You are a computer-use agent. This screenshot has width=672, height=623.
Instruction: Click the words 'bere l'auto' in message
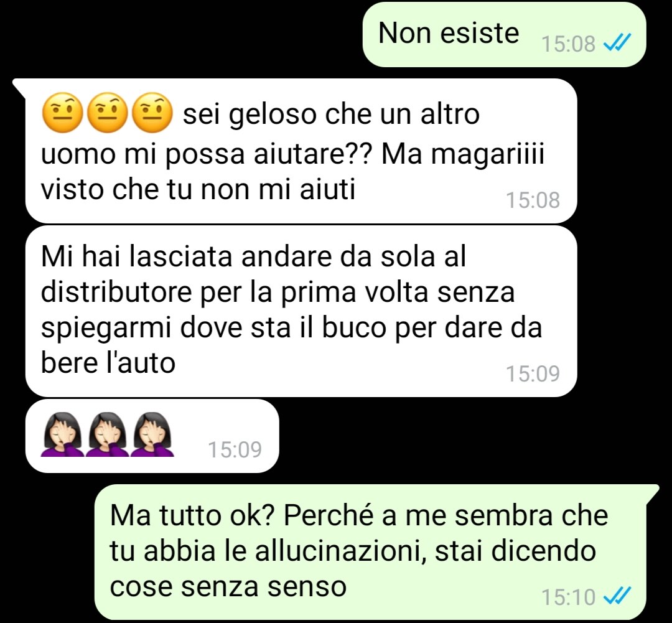pos(108,363)
